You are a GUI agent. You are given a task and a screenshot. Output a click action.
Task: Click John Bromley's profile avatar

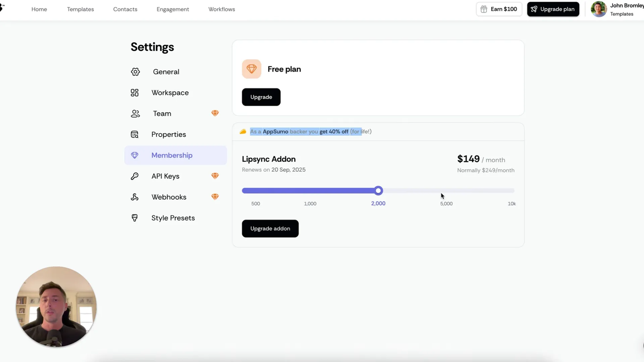599,9
